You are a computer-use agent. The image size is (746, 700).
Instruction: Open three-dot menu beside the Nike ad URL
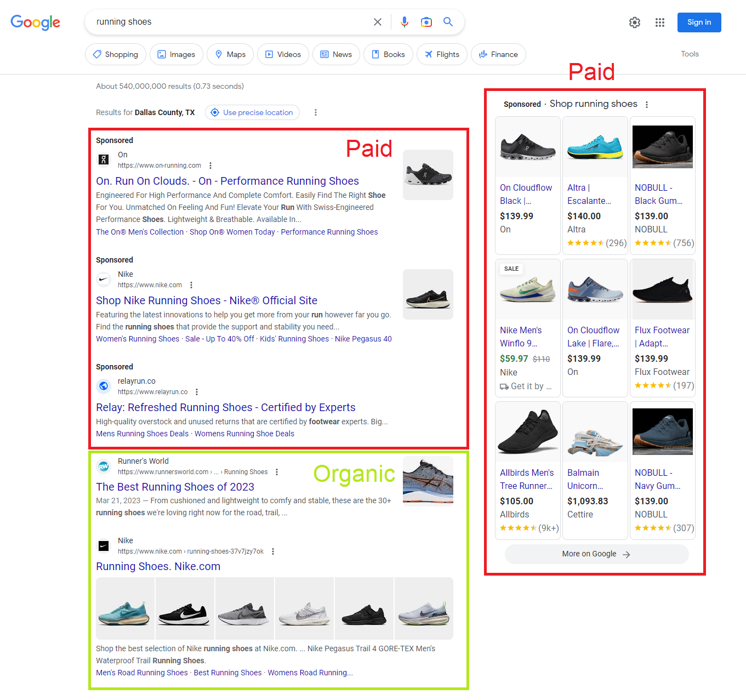[x=191, y=285]
